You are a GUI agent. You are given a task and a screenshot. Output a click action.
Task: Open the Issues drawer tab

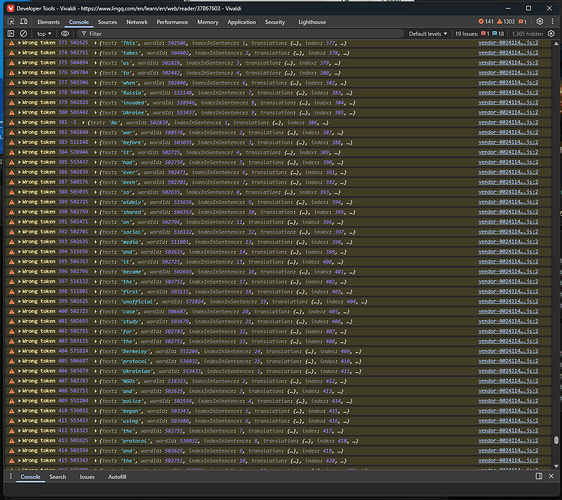87,477
